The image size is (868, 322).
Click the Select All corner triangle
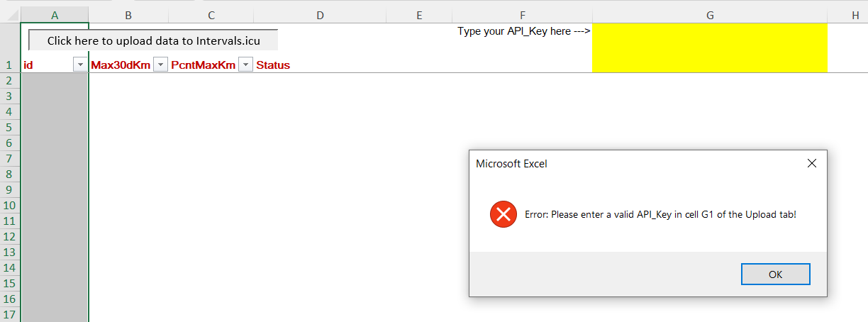(10, 15)
